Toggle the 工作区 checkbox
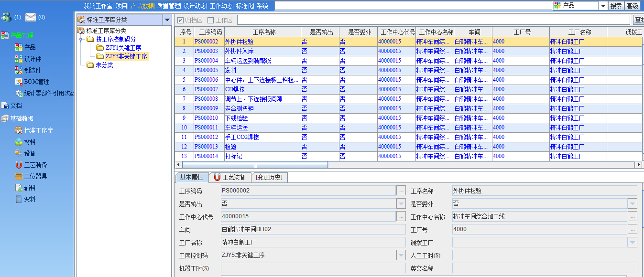Screen dimensions: 644x277 [x=211, y=20]
